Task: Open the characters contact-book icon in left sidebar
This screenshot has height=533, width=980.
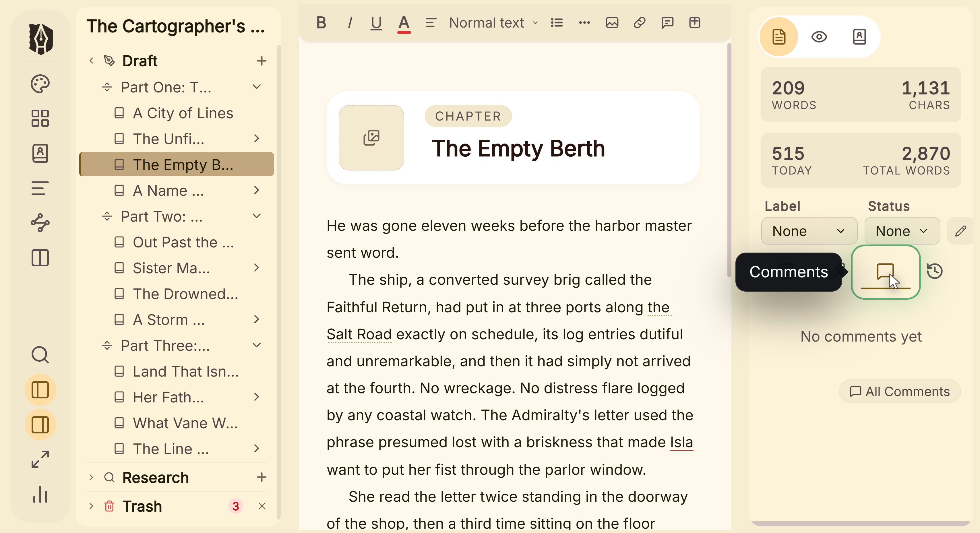Action: click(40, 153)
